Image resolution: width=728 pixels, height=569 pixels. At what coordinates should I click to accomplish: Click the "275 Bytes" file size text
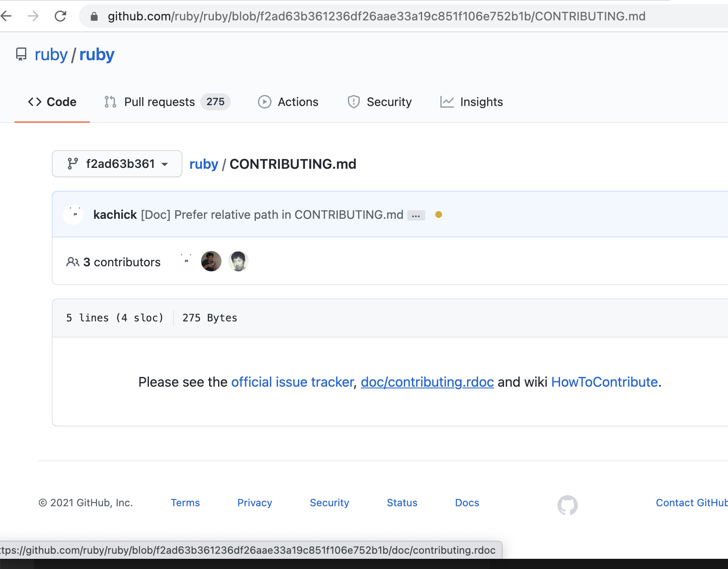tap(210, 318)
